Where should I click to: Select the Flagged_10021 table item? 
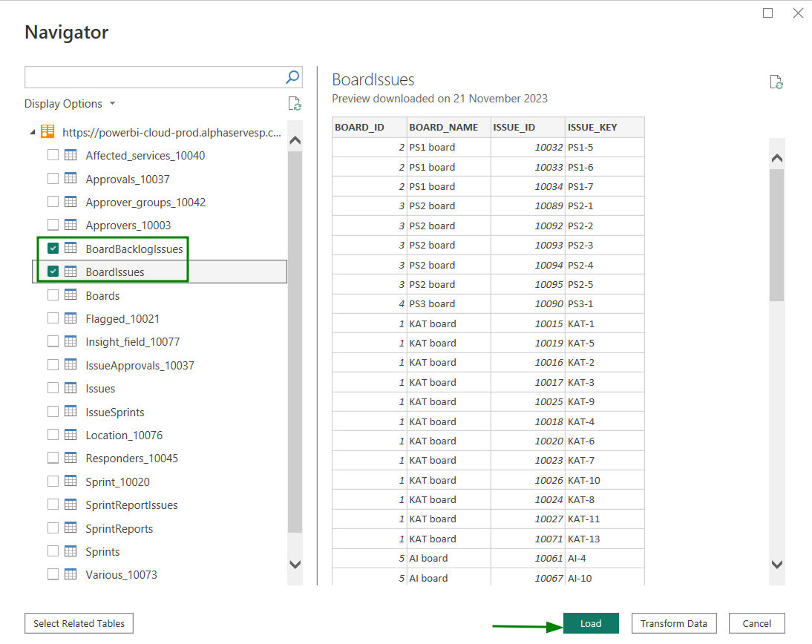click(122, 318)
